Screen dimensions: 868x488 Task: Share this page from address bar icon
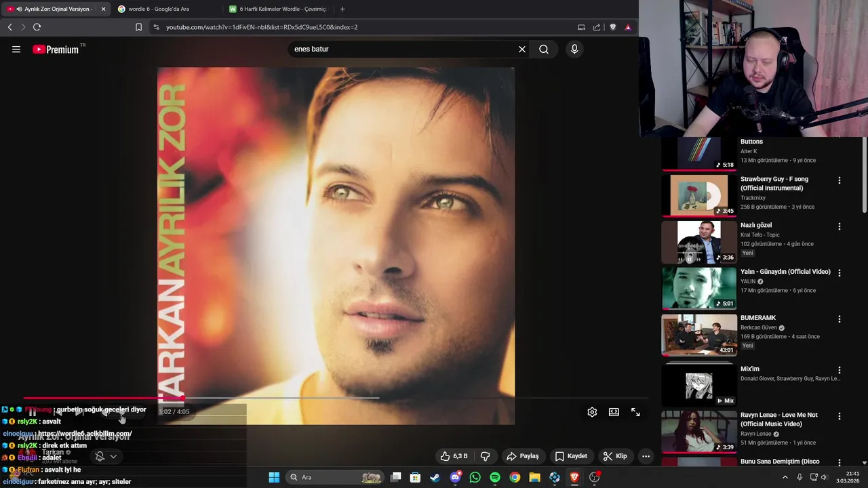tap(597, 27)
